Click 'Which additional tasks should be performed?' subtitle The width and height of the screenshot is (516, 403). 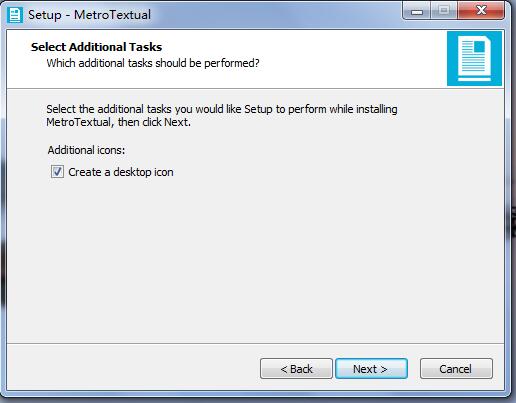(153, 63)
